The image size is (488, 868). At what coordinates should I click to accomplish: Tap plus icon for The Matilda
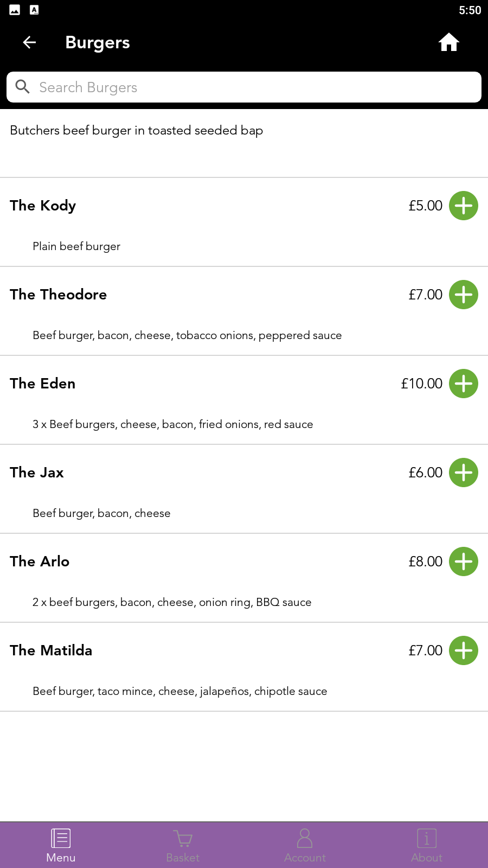tap(464, 650)
